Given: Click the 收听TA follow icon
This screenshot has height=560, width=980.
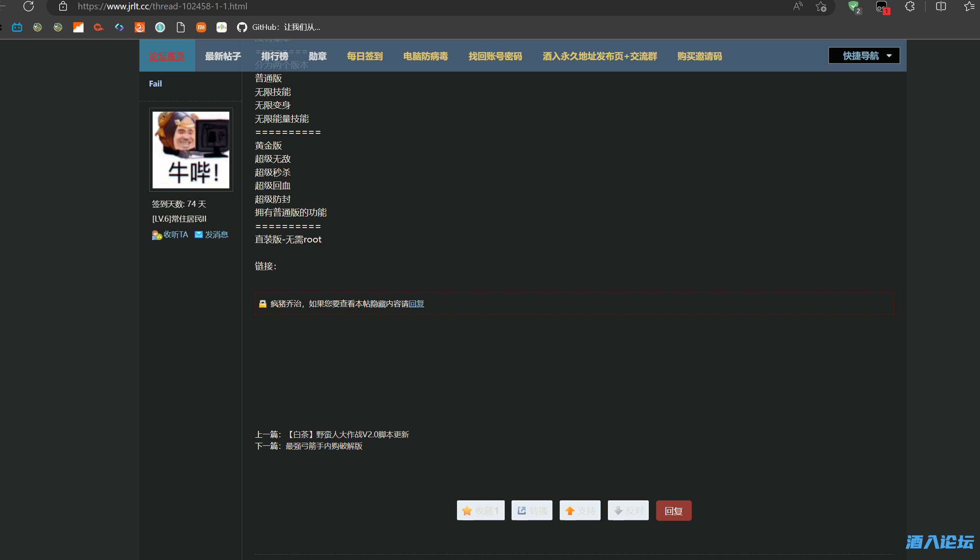Looking at the screenshot, I should tap(156, 235).
